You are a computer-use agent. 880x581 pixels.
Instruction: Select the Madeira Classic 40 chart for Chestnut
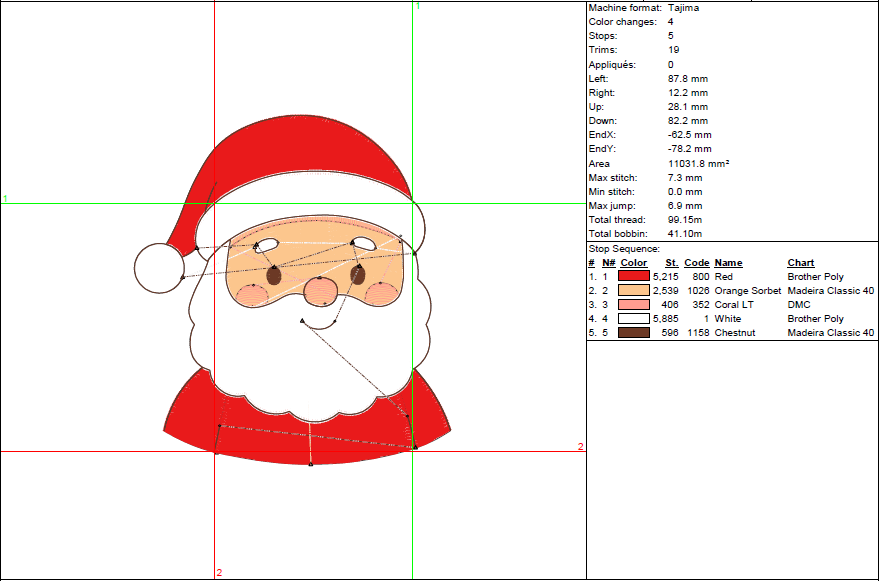pos(831,332)
